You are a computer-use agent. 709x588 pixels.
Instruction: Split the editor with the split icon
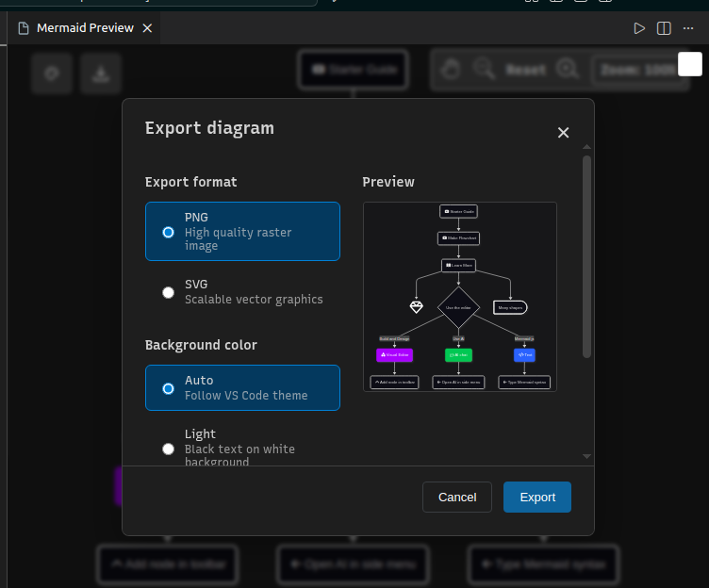[664, 28]
